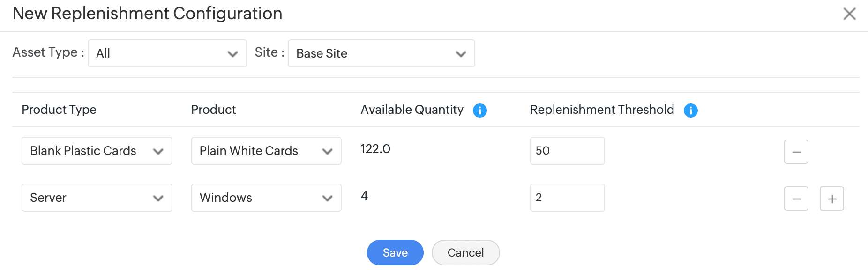Open the Server product type dropdown
The width and height of the screenshot is (868, 280).
tap(97, 198)
